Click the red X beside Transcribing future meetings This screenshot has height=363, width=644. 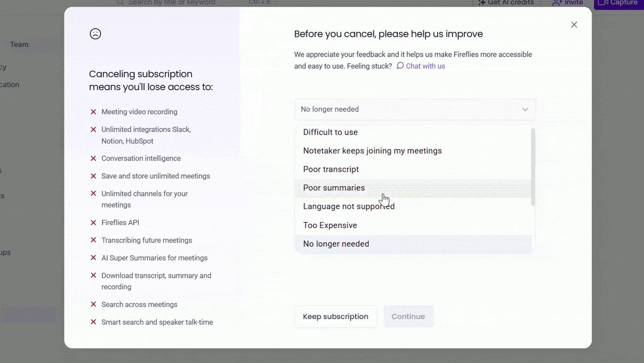93,240
